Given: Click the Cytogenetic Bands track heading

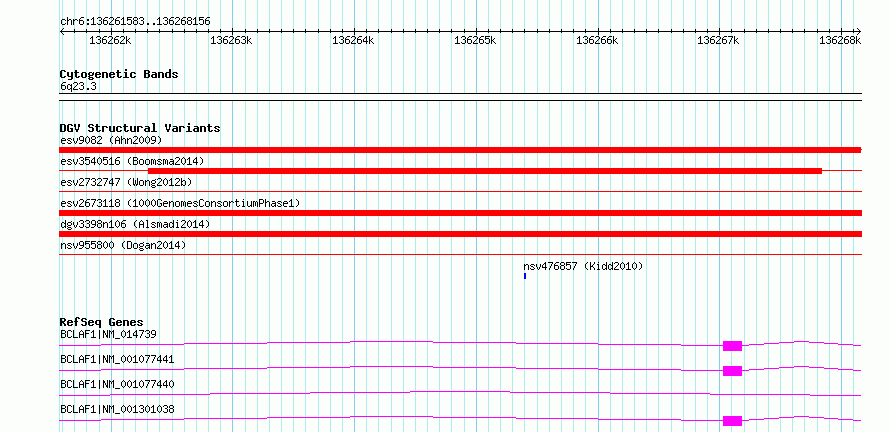Looking at the screenshot, I should pyautogui.click(x=119, y=74).
